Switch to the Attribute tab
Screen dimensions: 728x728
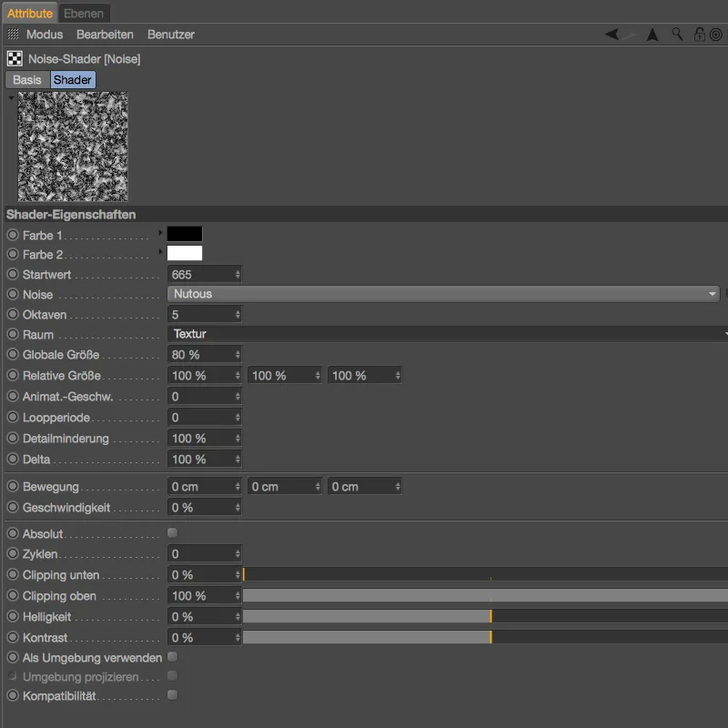pos(30,14)
